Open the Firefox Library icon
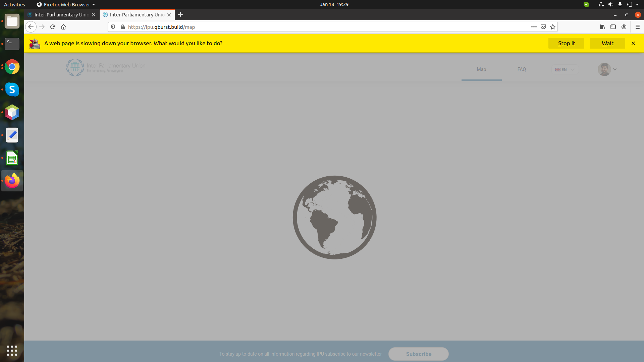The height and width of the screenshot is (362, 644). tap(602, 27)
